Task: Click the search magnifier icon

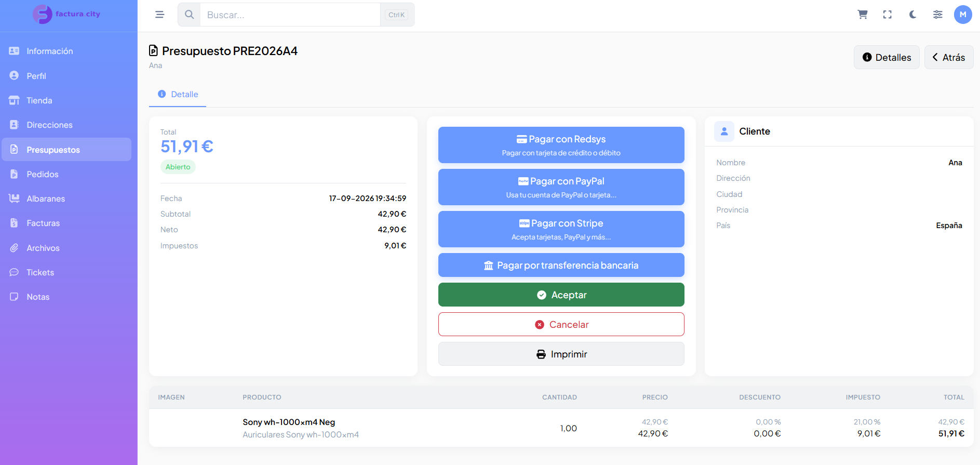Action: click(x=190, y=15)
